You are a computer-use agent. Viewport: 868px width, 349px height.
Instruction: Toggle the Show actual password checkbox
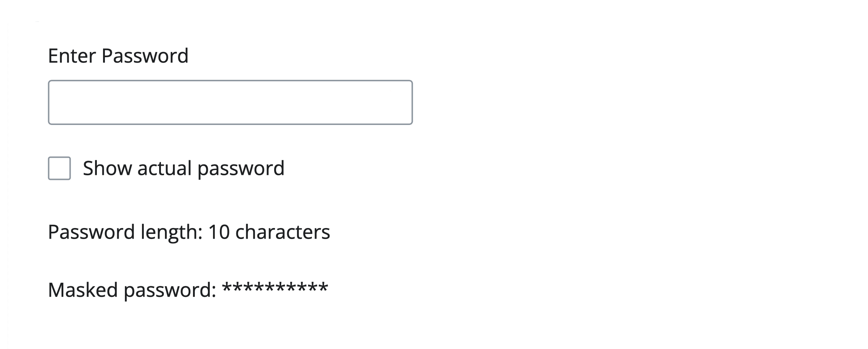coord(59,168)
